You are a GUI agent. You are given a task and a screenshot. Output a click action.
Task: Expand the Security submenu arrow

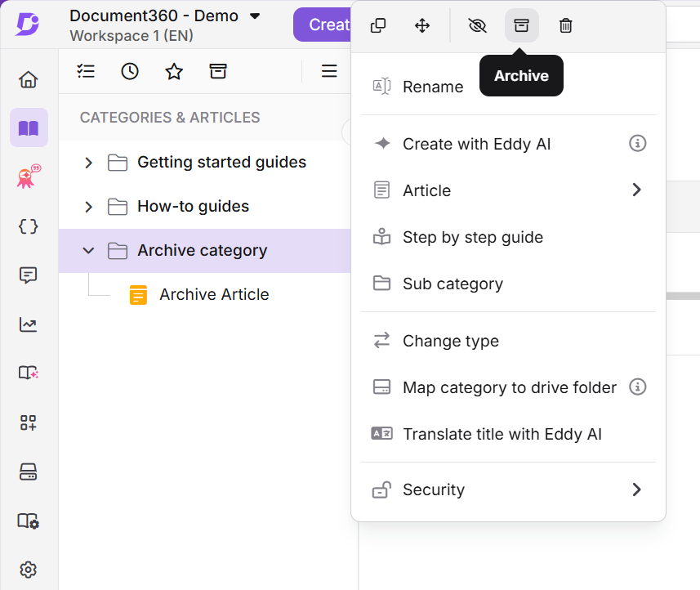point(637,489)
